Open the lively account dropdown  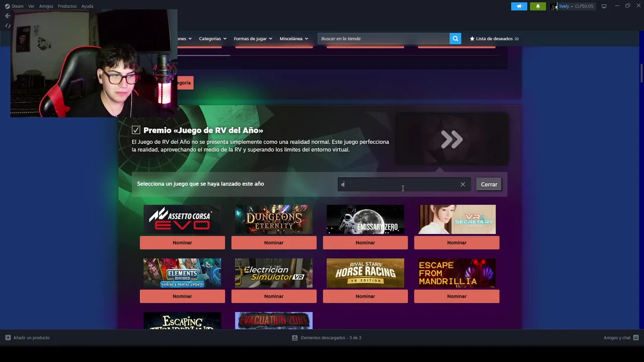coord(566,6)
